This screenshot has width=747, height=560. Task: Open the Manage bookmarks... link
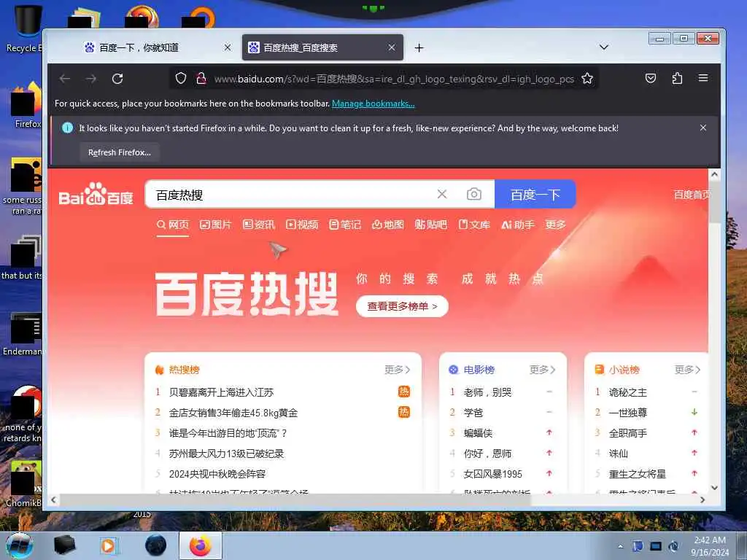(373, 104)
